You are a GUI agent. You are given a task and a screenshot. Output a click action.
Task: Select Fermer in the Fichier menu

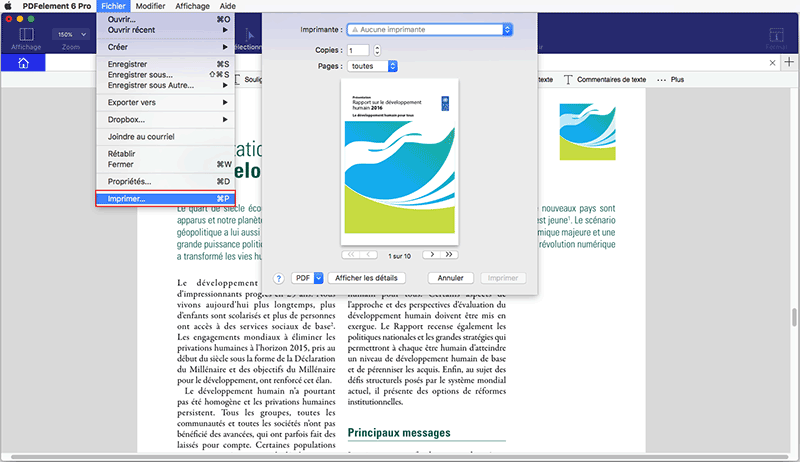165,165
